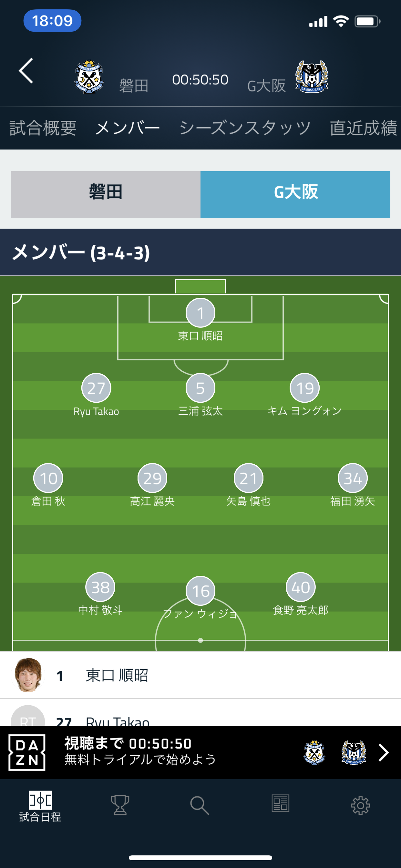This screenshot has height=868, width=401.
Task: Switch lineup to G大阪 team
Action: [295, 194]
